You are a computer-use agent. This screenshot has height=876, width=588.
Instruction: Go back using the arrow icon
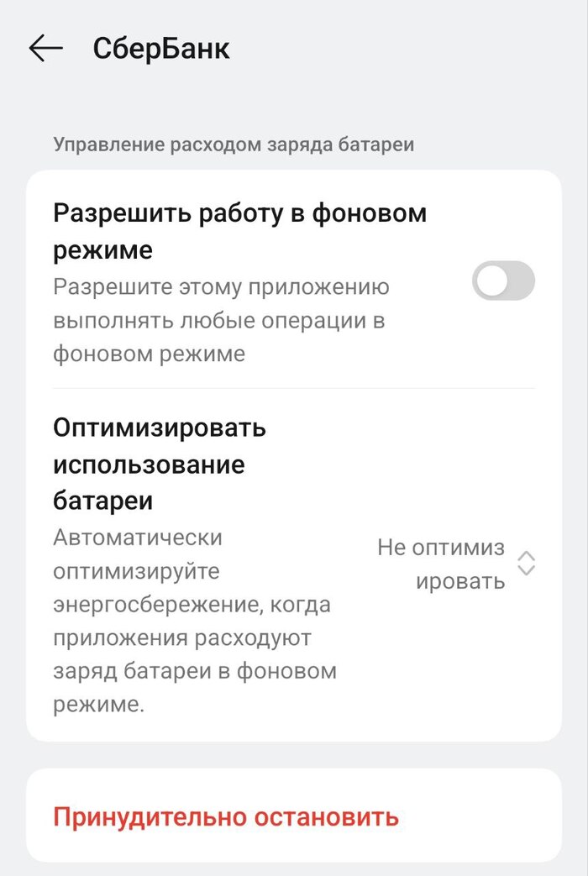46,49
